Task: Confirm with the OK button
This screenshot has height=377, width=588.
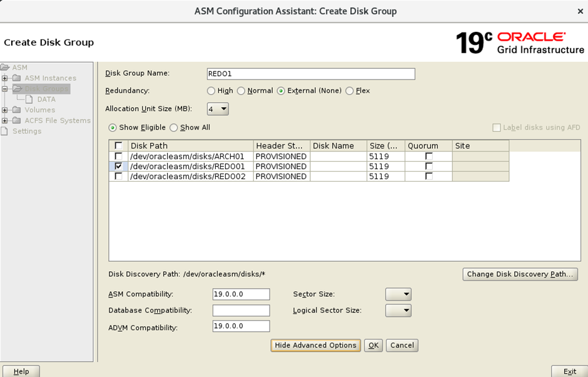Action: (x=373, y=346)
